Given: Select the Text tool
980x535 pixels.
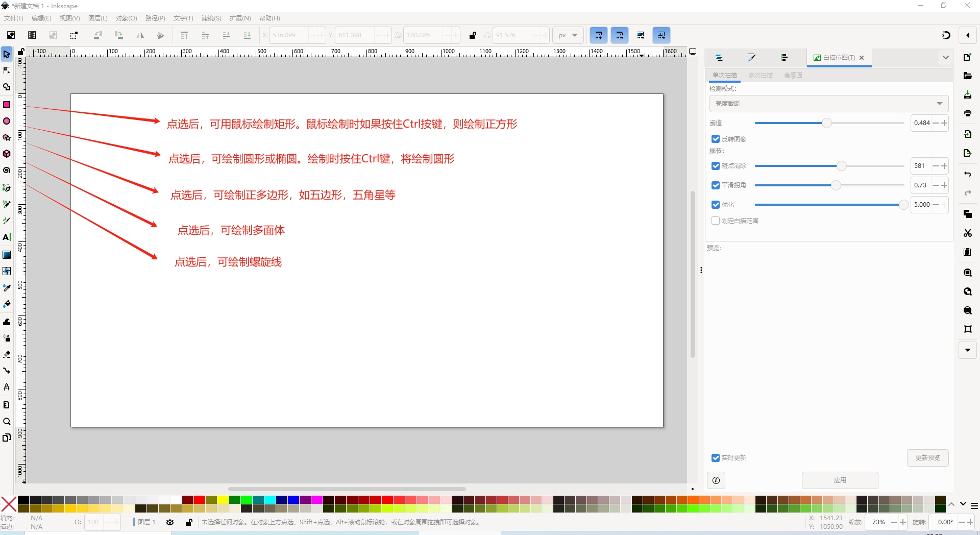Looking at the screenshot, I should point(7,237).
